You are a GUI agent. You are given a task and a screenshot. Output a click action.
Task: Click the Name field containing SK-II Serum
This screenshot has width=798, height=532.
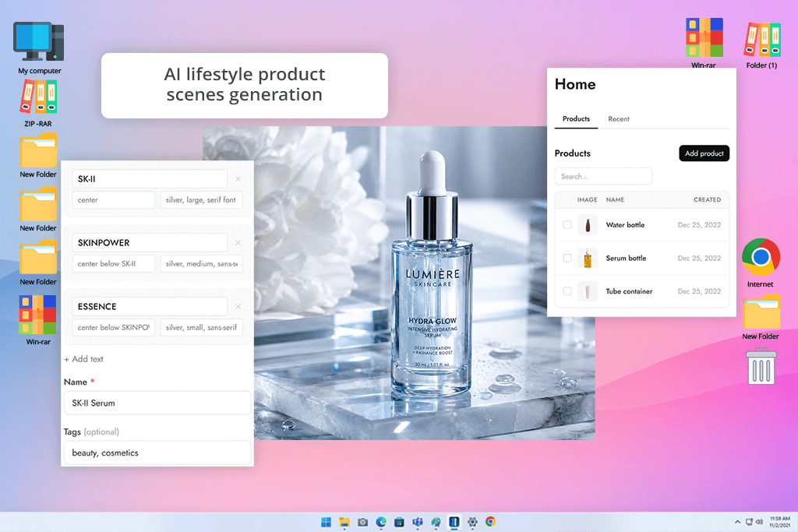point(157,403)
